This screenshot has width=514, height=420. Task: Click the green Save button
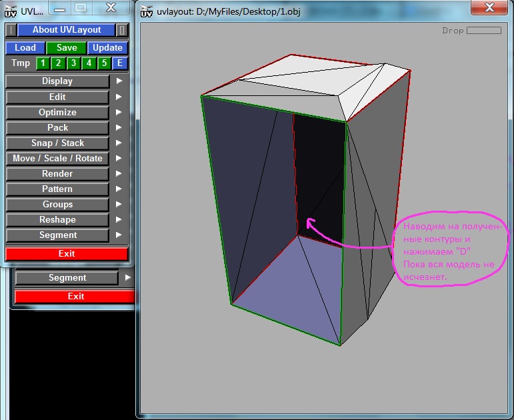click(x=66, y=48)
